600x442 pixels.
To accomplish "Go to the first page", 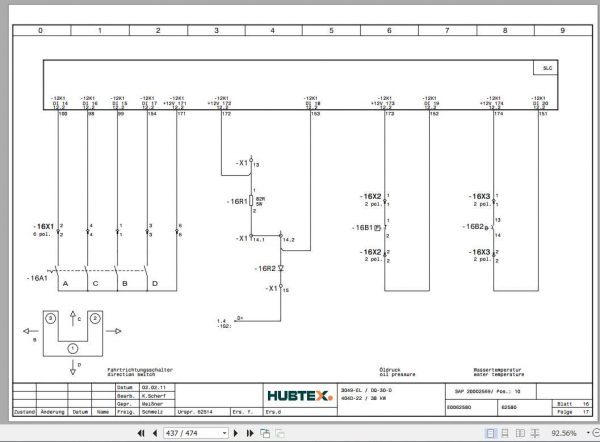I will click(x=141, y=433).
